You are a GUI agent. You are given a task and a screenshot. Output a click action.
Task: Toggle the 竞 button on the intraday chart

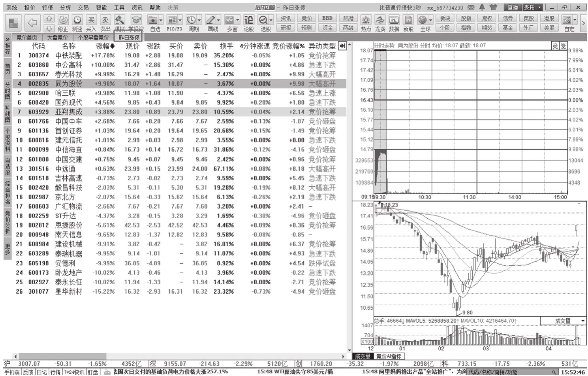[555, 46]
